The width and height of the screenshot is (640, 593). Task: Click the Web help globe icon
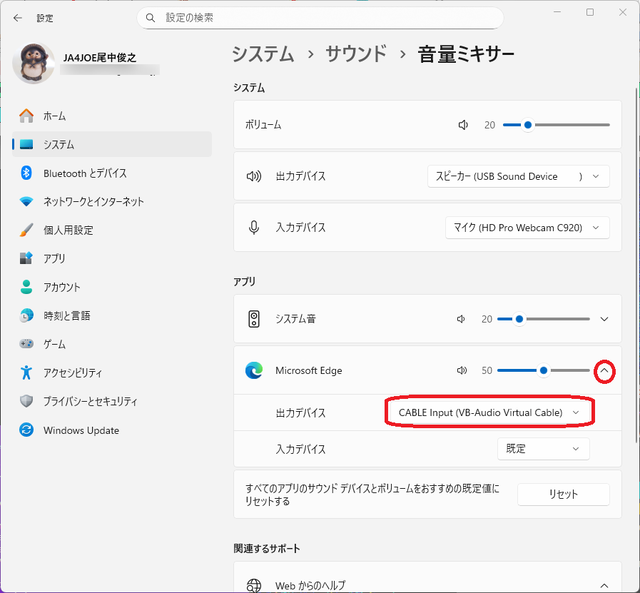[x=254, y=586]
